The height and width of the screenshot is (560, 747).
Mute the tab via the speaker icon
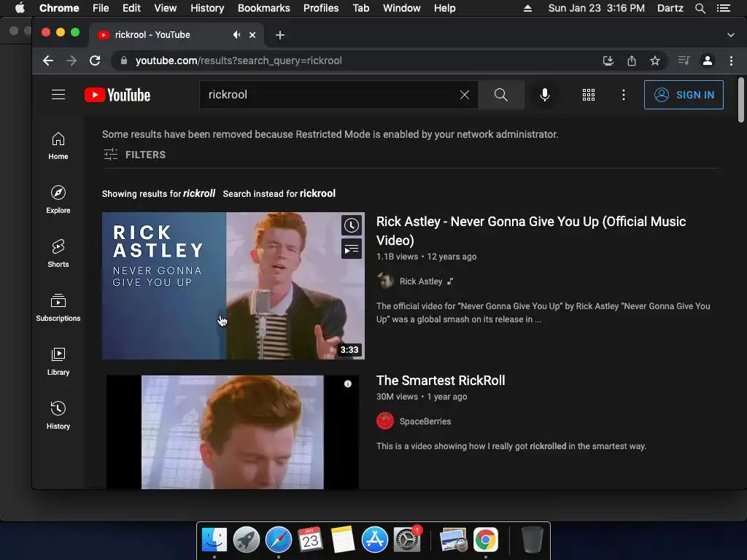pyautogui.click(x=237, y=35)
